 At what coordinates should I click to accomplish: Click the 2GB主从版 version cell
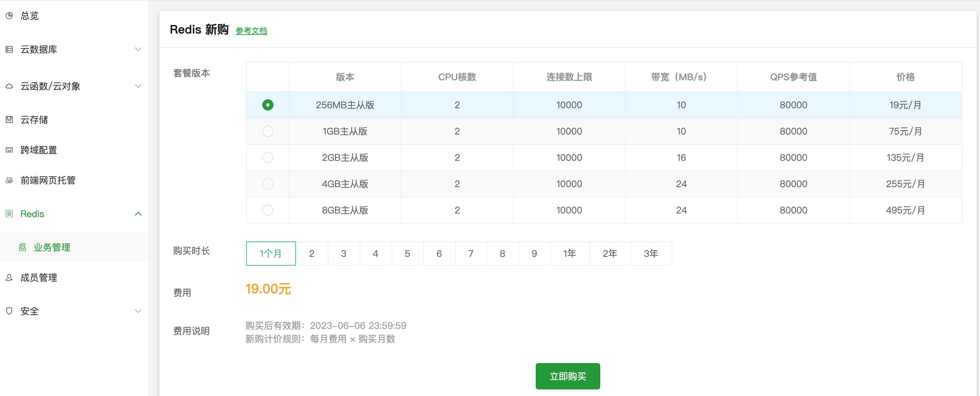pos(345,157)
